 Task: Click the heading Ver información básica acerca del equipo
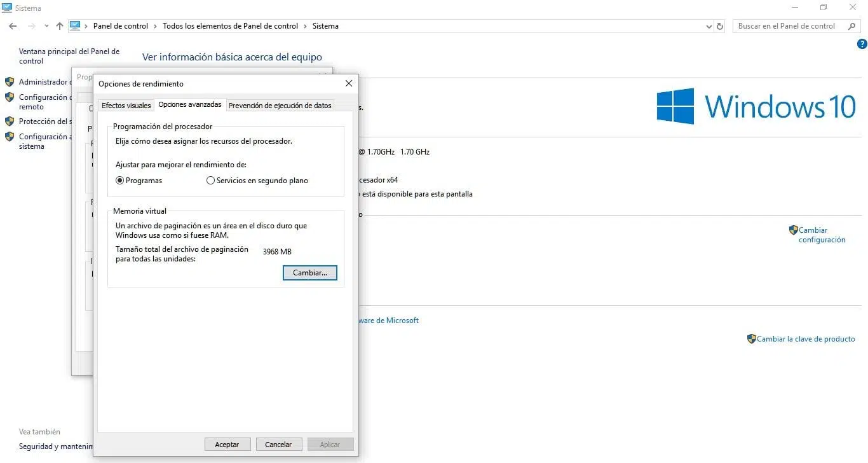232,57
